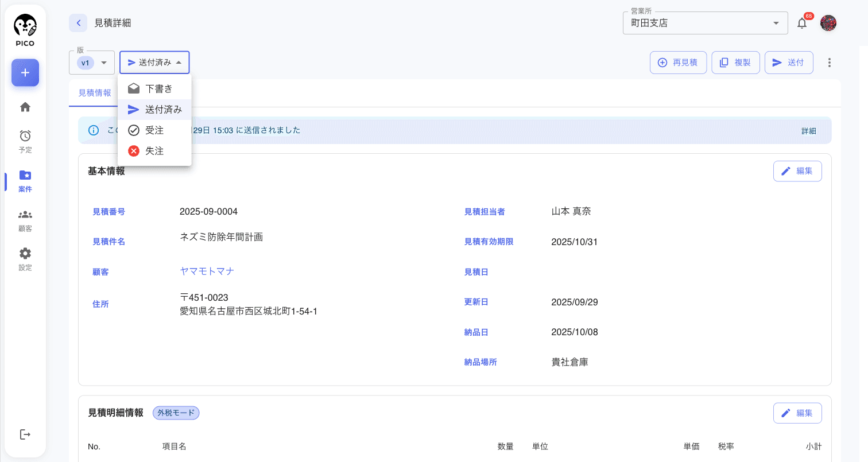Select 受注 from the status menu
The image size is (868, 462).
pyautogui.click(x=154, y=130)
